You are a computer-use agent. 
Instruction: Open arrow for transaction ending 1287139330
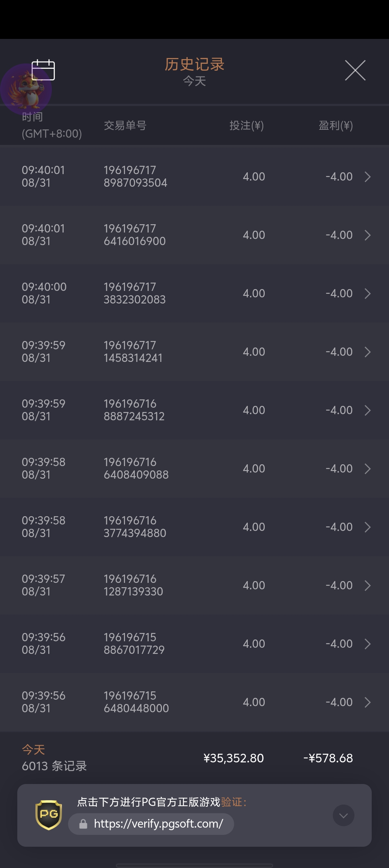coord(367,585)
